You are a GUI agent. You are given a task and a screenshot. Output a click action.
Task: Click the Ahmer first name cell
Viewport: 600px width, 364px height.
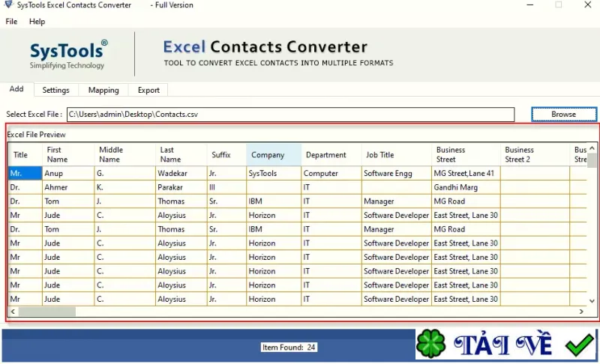tap(68, 187)
